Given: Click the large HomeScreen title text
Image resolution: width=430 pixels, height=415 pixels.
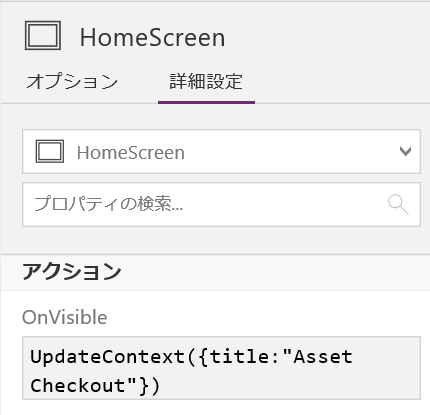Looking at the screenshot, I should click(152, 37).
